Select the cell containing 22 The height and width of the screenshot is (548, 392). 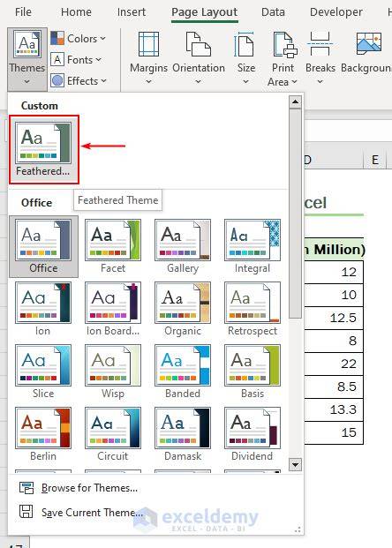(x=334, y=364)
